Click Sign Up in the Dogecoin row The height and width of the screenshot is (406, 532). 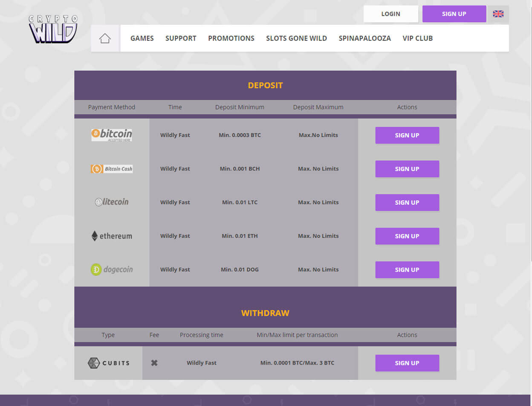coord(407,270)
